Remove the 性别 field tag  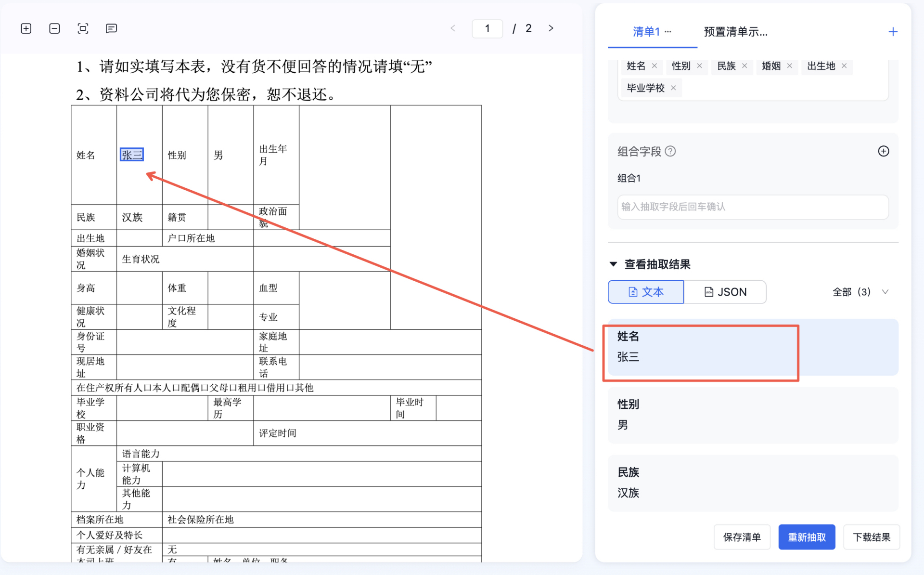[x=700, y=66]
